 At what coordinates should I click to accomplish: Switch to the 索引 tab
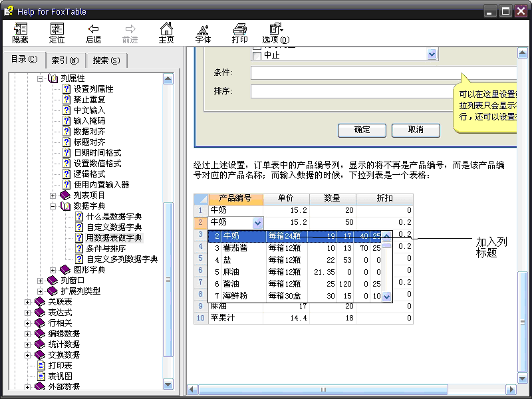click(65, 61)
